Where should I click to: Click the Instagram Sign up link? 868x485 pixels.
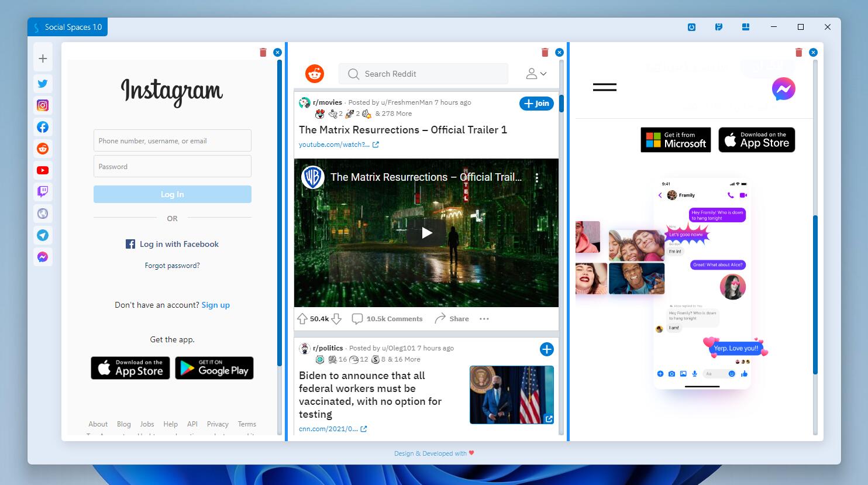point(215,305)
